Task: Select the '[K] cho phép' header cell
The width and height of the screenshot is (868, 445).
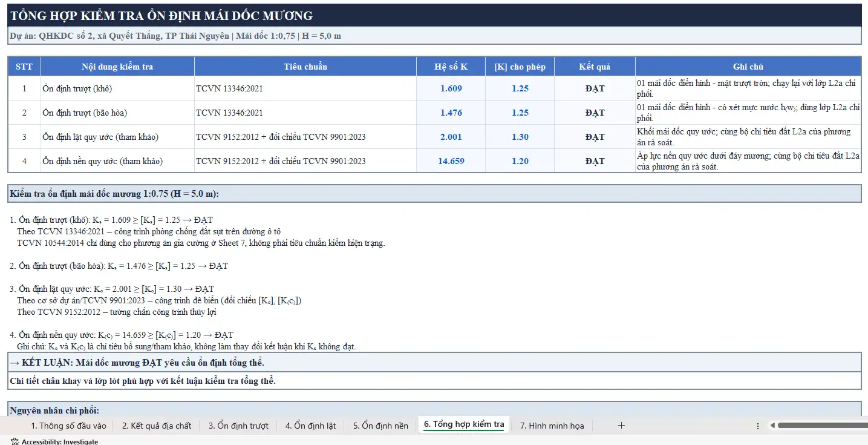Action: click(x=520, y=67)
